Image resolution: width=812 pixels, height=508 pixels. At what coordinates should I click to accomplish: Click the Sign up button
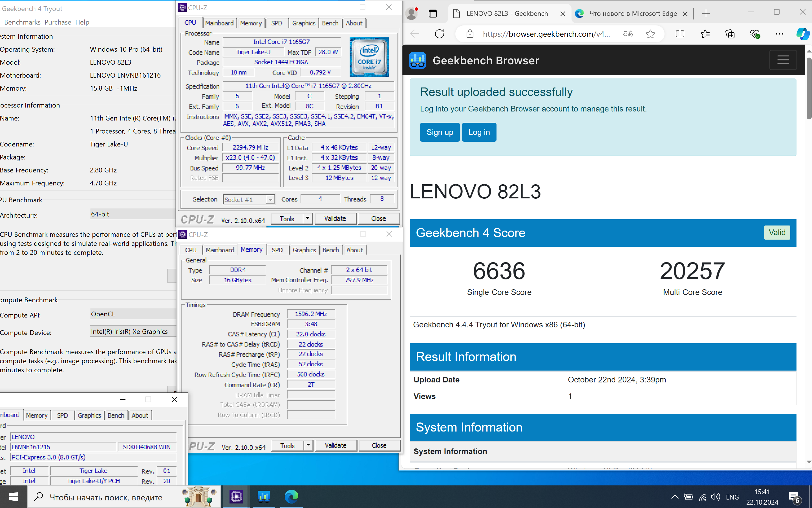coord(440,132)
